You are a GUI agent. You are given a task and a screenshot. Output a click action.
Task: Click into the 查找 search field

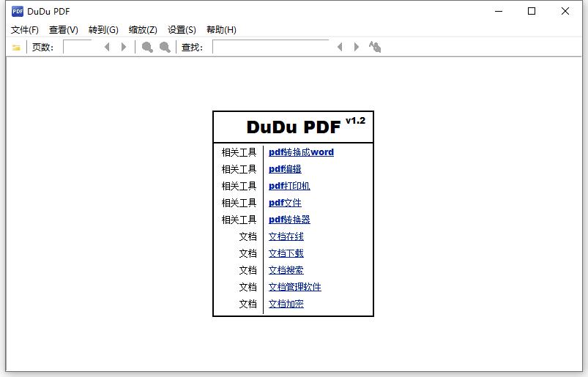(x=271, y=48)
